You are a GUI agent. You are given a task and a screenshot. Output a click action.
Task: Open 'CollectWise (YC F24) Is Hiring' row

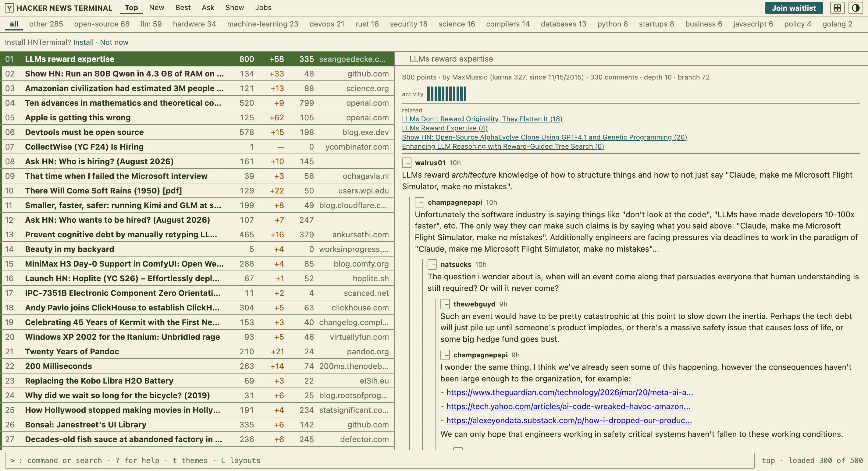pos(198,147)
